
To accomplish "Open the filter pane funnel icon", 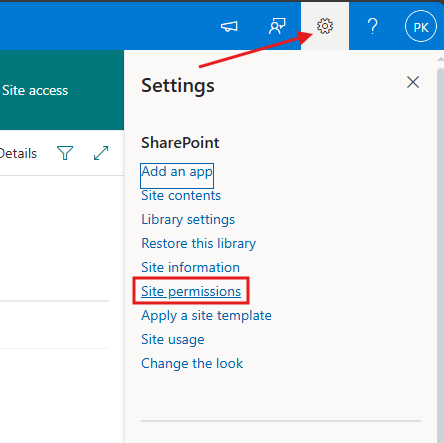I will 65,153.
